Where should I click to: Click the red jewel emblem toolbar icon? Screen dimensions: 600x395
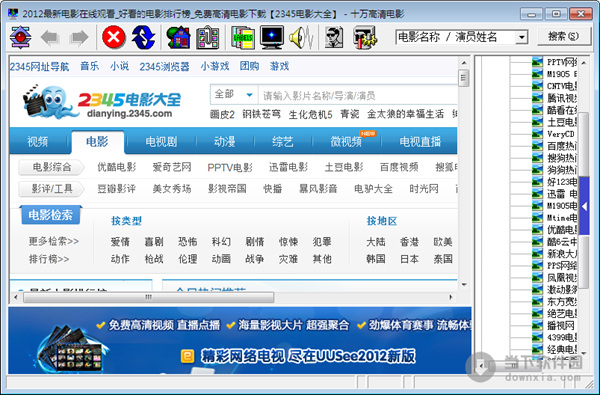(x=20, y=37)
